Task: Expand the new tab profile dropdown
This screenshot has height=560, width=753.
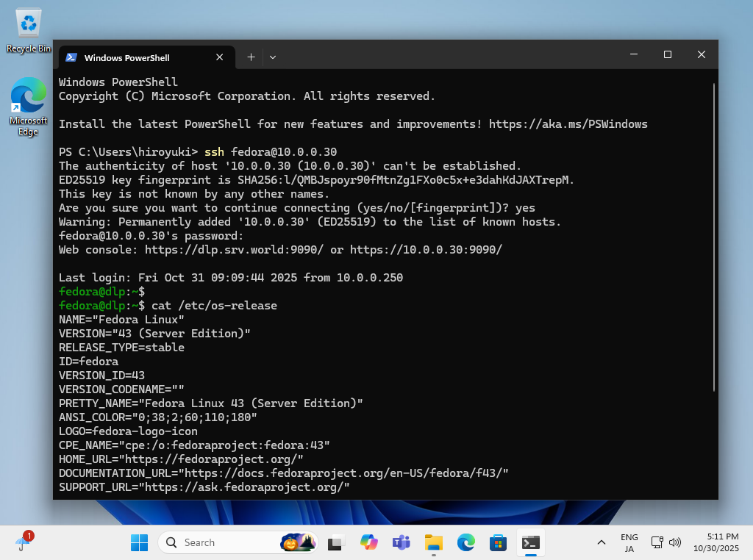Action: pyautogui.click(x=273, y=57)
